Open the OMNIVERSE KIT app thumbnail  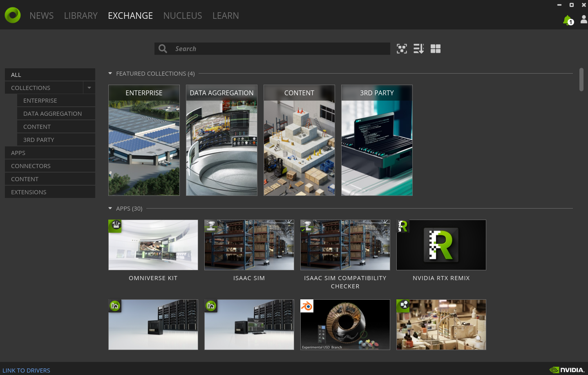coord(153,245)
